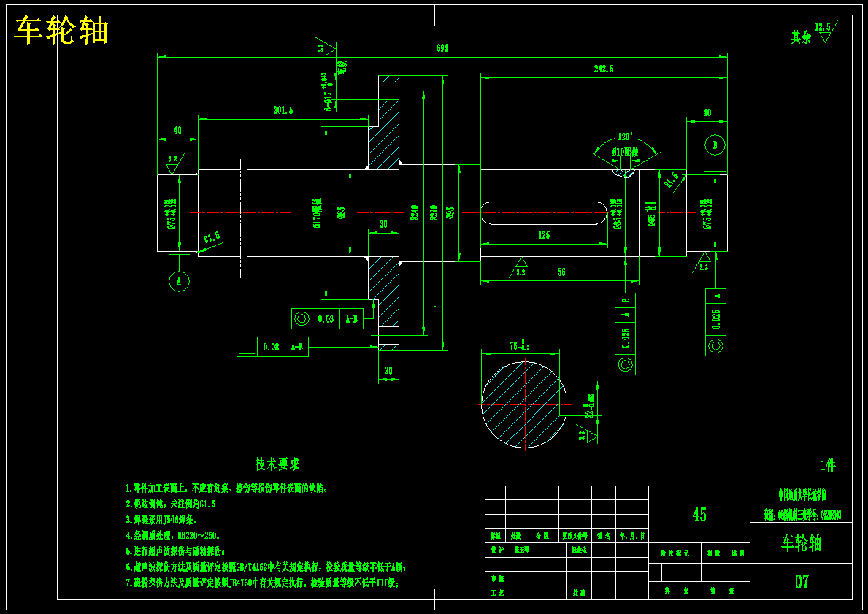
Task: Click the yellow 车轮轴 drawing title
Action: 61,31
